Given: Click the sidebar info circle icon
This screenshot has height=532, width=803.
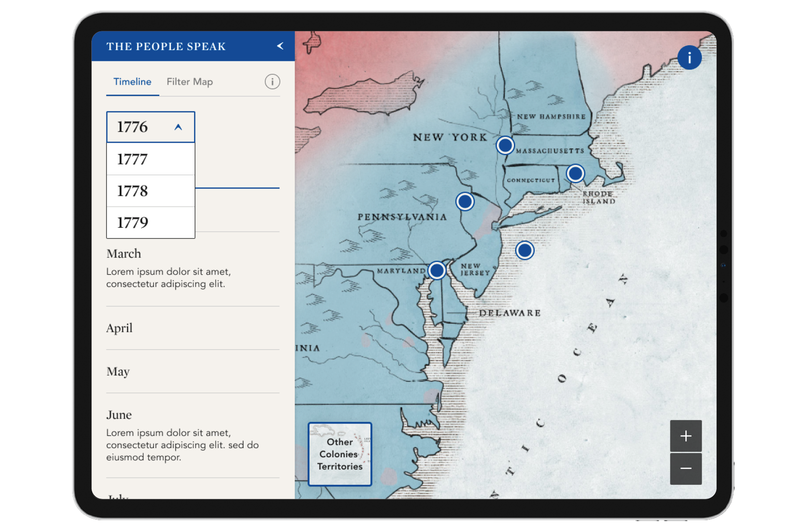Looking at the screenshot, I should coord(272,82).
